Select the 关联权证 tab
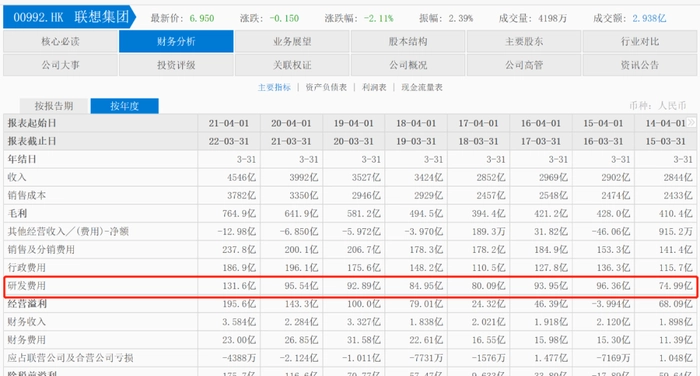Image resolution: width=700 pixels, height=376 pixels. tap(292, 65)
